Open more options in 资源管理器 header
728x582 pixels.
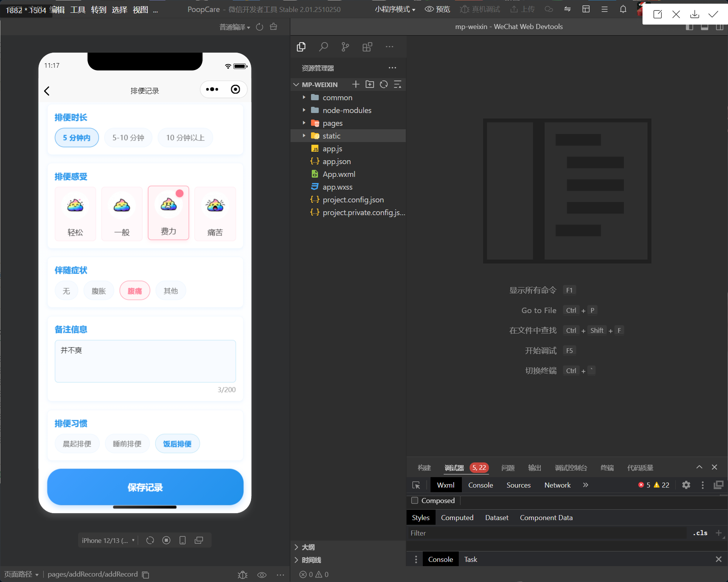click(392, 68)
